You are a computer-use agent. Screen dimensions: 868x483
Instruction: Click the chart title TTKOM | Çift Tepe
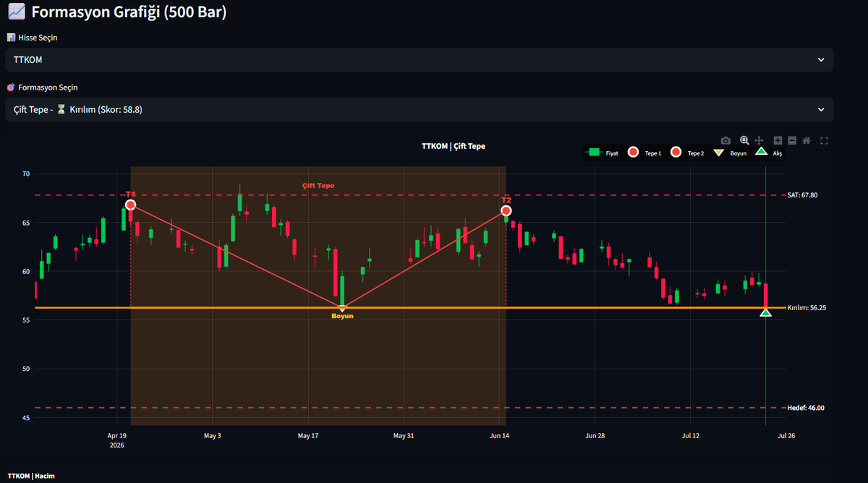pyautogui.click(x=454, y=146)
